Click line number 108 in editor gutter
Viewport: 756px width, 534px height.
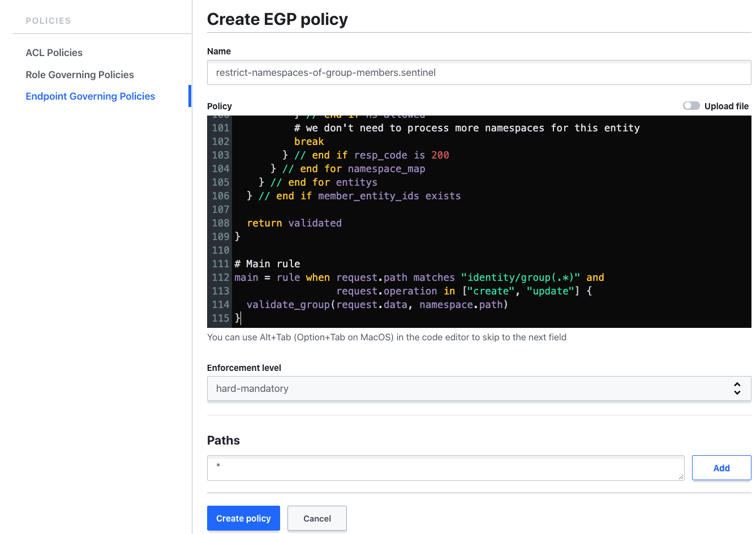[x=221, y=223]
